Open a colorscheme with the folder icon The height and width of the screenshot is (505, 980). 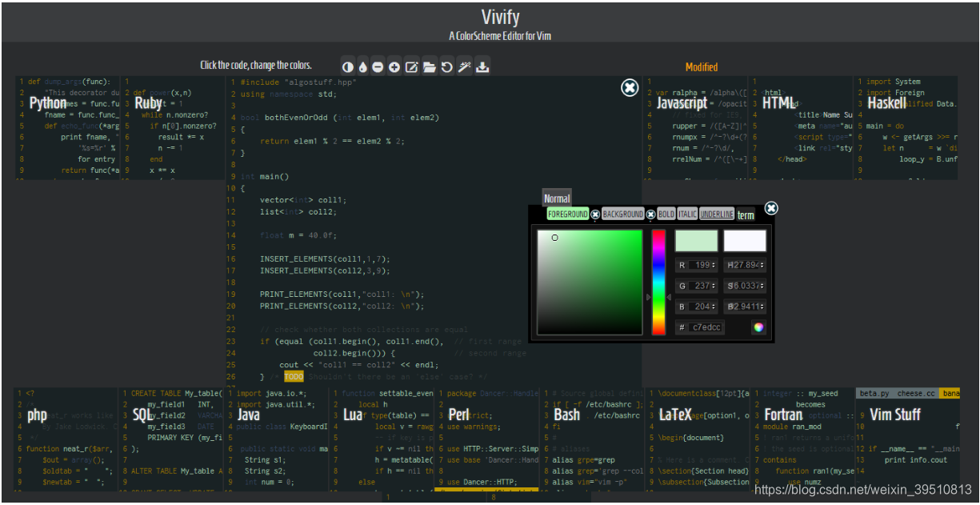tap(430, 67)
